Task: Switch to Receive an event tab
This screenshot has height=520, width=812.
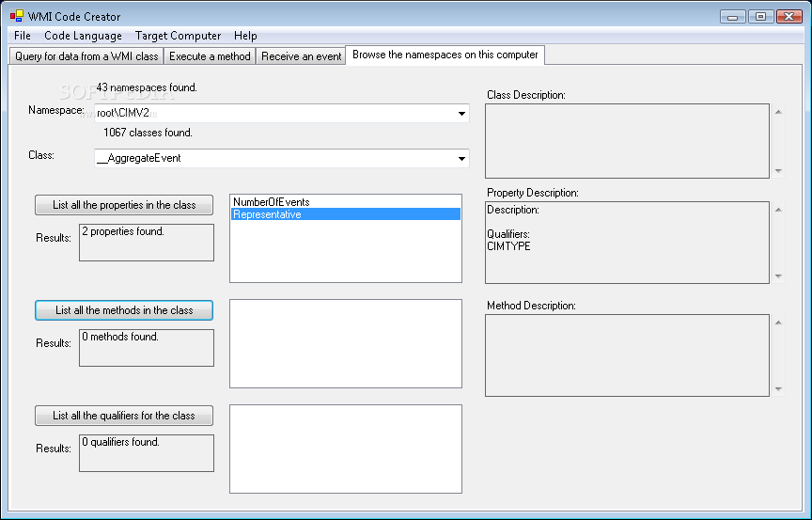Action: coord(301,55)
